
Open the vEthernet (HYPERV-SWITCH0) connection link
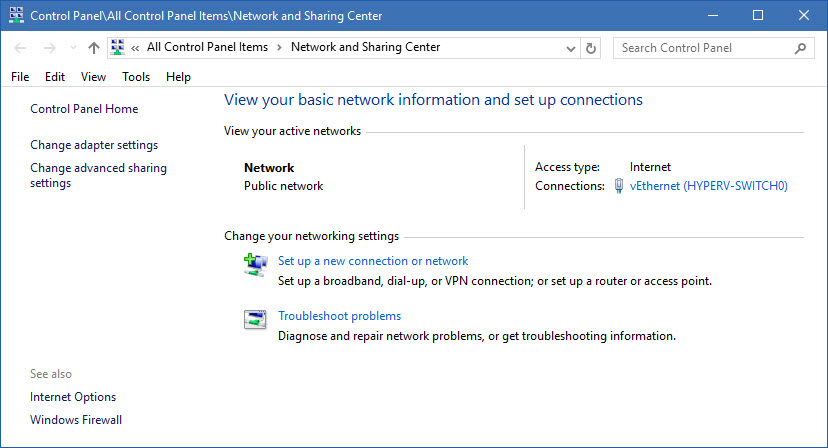pyautogui.click(x=709, y=186)
